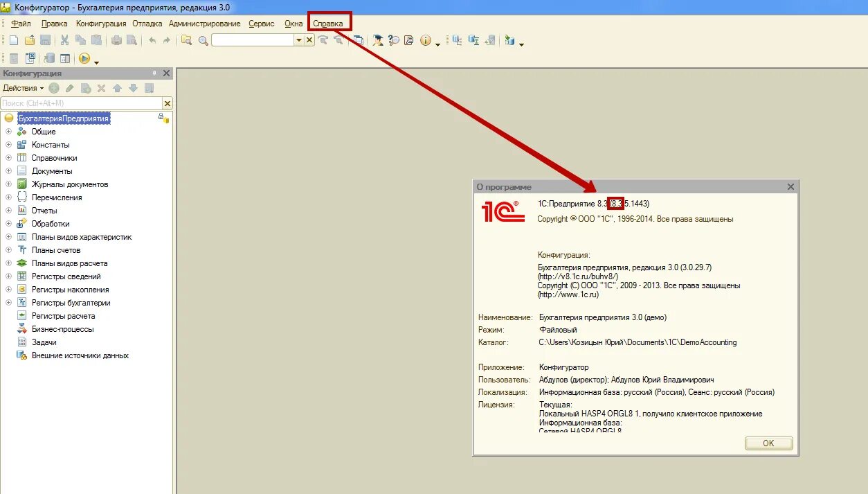Screen dimensions: 868x494
Task: Close the О программе dialog
Action: click(790, 187)
